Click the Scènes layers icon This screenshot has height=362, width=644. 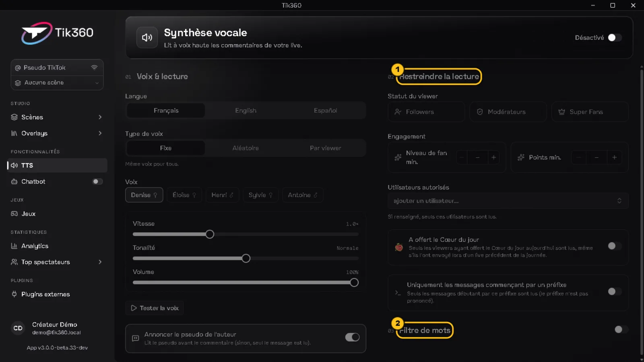(x=14, y=117)
